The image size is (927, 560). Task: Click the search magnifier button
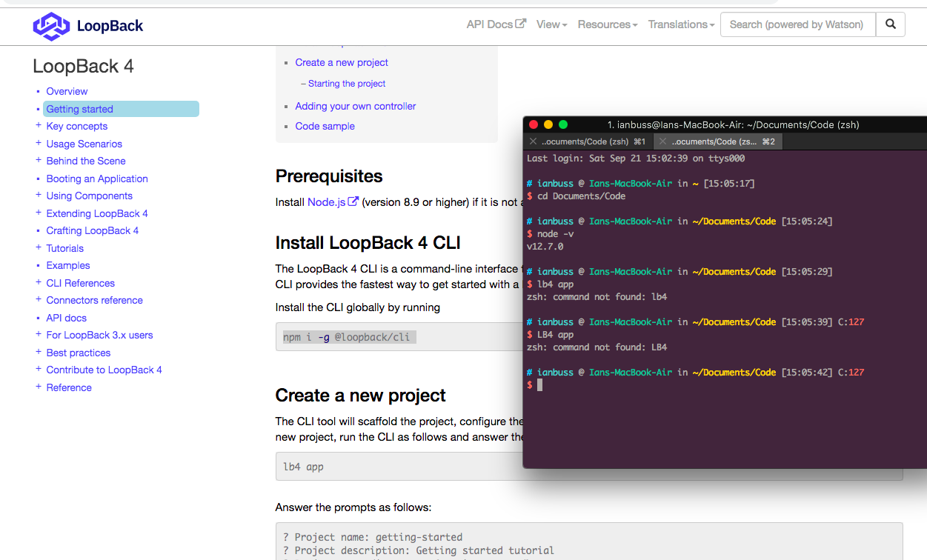[891, 24]
